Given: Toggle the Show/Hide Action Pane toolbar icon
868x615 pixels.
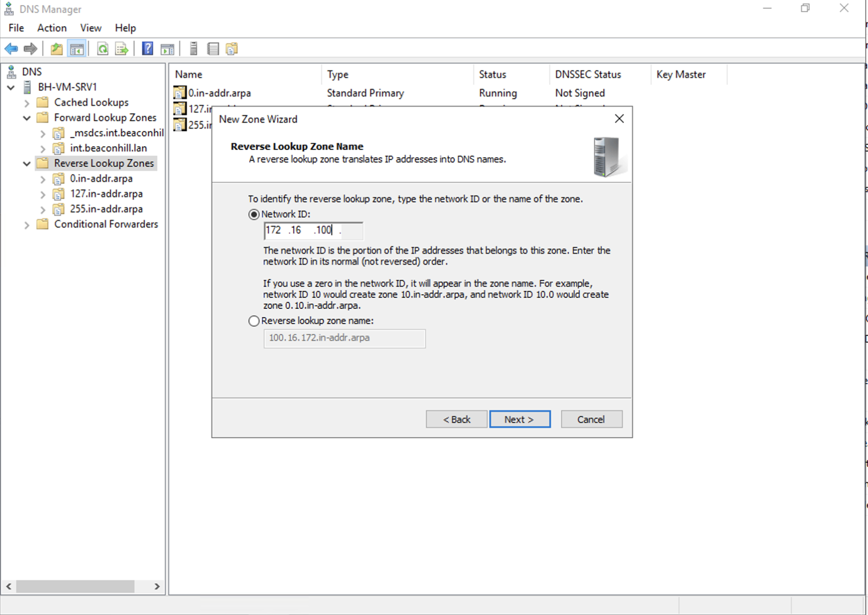Looking at the screenshot, I should click(167, 48).
